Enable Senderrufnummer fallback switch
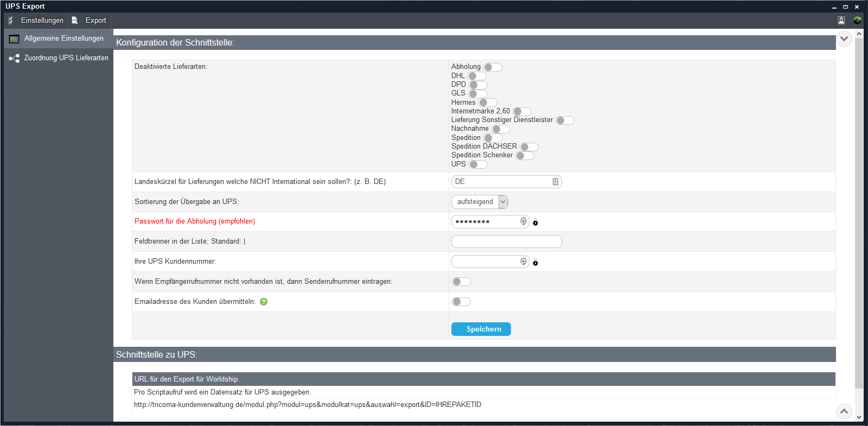This screenshot has height=426, width=868. coord(461,282)
